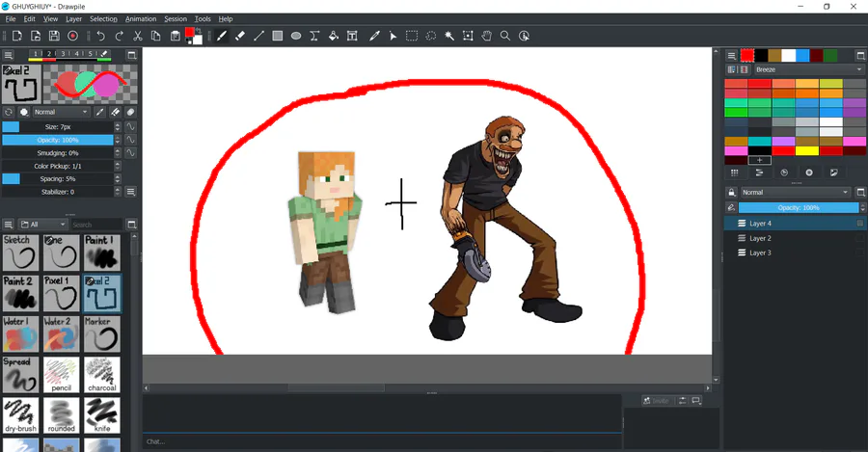Set the layer Opacity 100% slider
The width and height of the screenshot is (868, 452).
click(x=799, y=207)
